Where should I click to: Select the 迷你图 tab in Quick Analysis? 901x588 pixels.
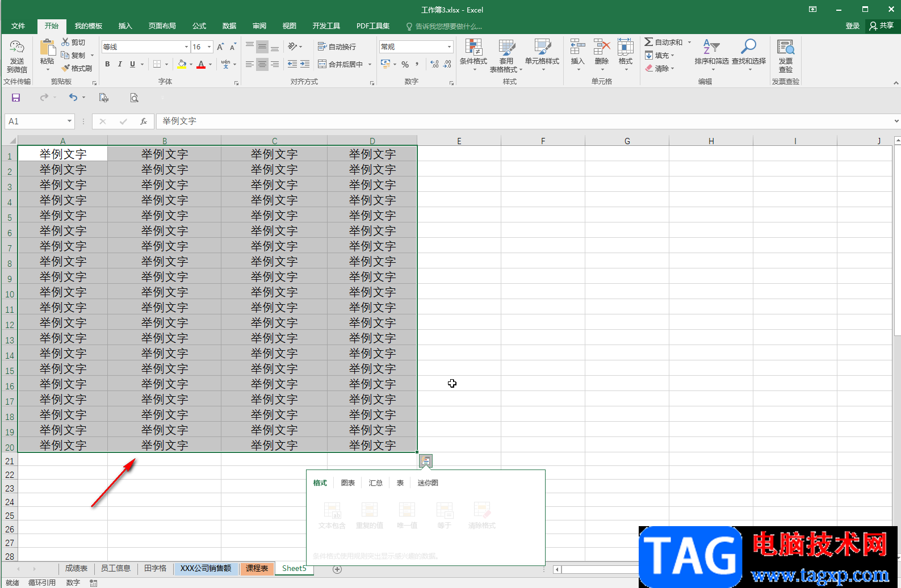click(428, 483)
